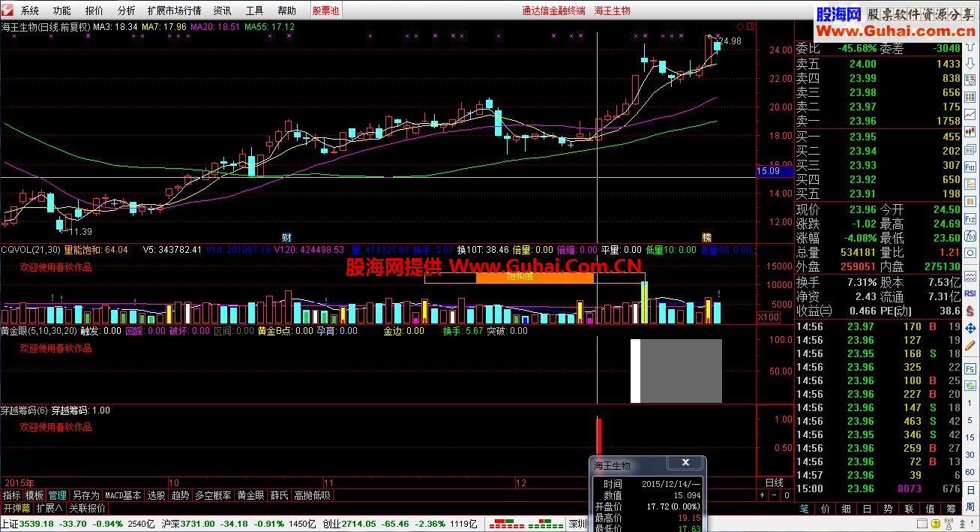Open the 分析 menu
Viewport: 980px width, 532px height.
(127, 11)
